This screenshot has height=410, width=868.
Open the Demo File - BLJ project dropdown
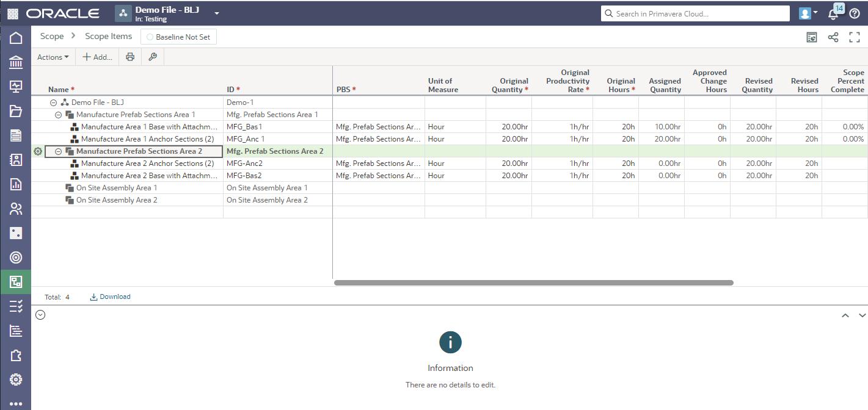[216, 13]
